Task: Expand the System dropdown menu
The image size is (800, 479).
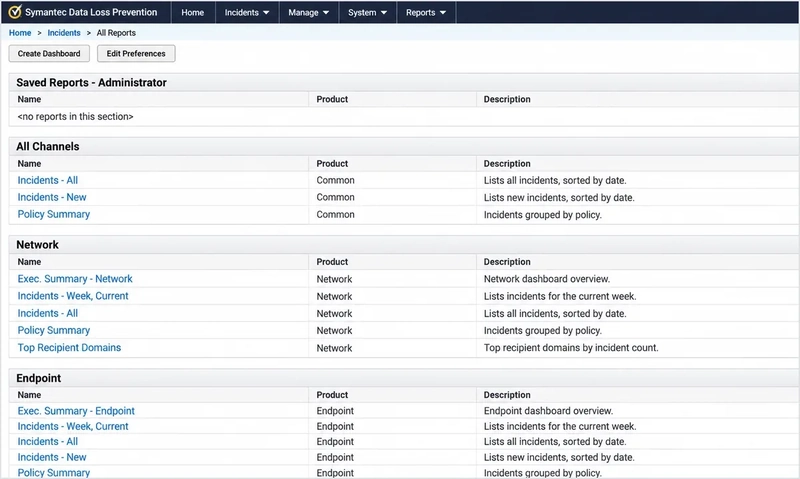Action: (x=367, y=12)
